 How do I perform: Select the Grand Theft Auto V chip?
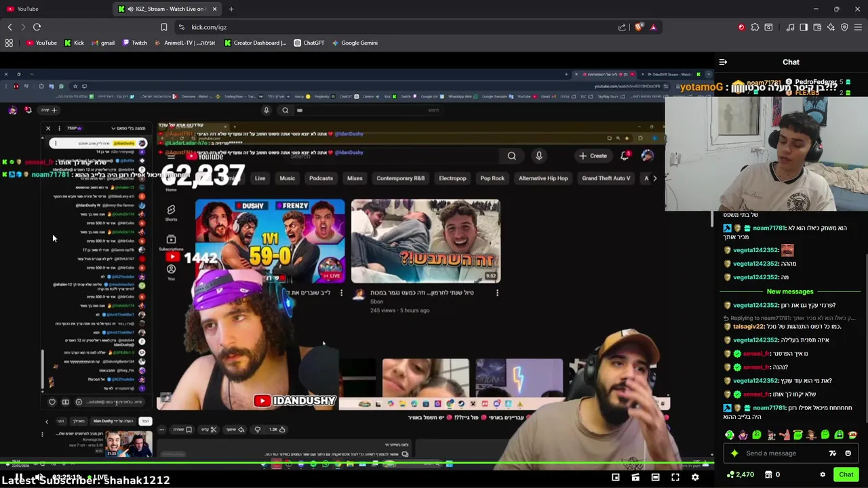pos(606,178)
